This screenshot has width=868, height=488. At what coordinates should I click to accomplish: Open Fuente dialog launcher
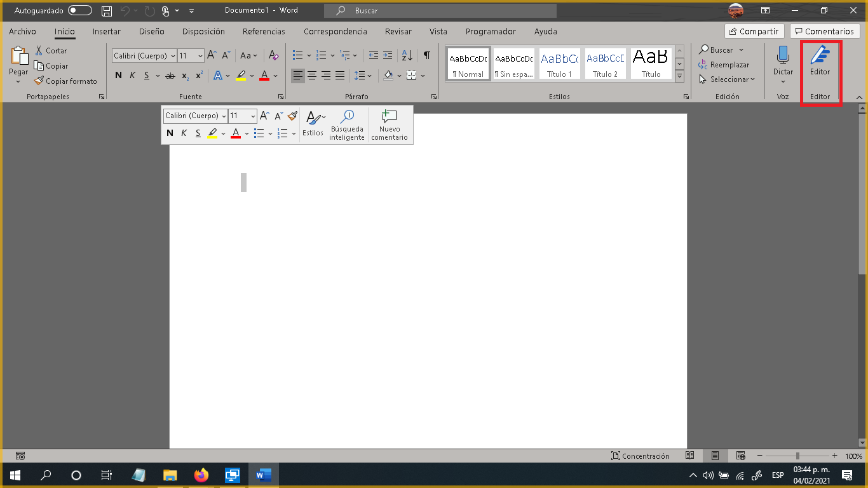pyautogui.click(x=280, y=97)
